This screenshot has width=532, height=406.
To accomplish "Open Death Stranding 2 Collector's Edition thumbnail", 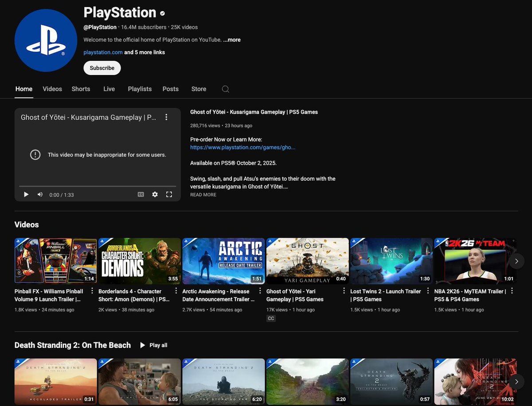I will coord(391,382).
